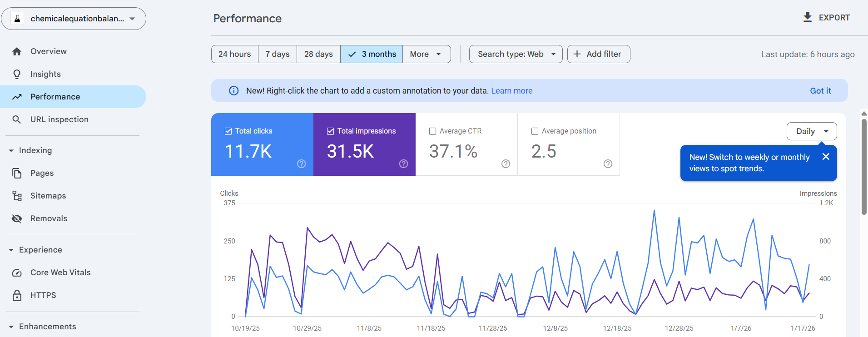Click the Removals crossed-eye icon
Image resolution: width=868 pixels, height=337 pixels.
click(x=17, y=218)
